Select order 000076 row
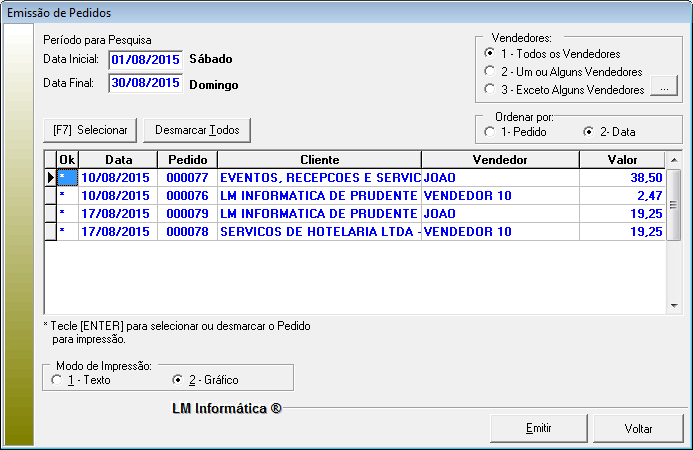Screen dimensions: 693x450 [x=320, y=195]
